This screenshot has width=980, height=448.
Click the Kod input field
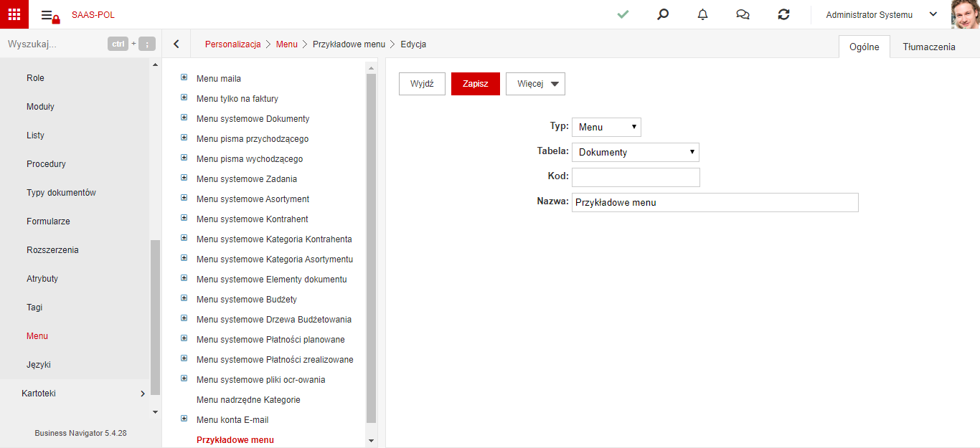click(x=636, y=177)
